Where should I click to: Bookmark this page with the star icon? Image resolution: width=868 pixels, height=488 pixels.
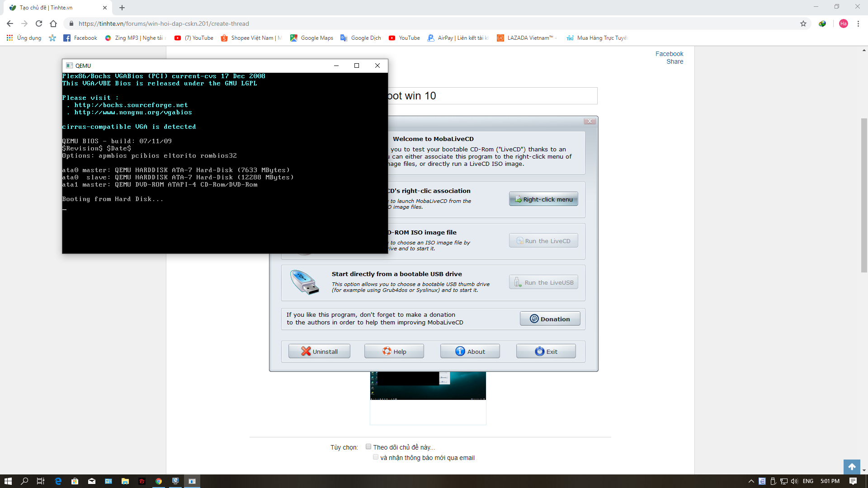pos(803,23)
